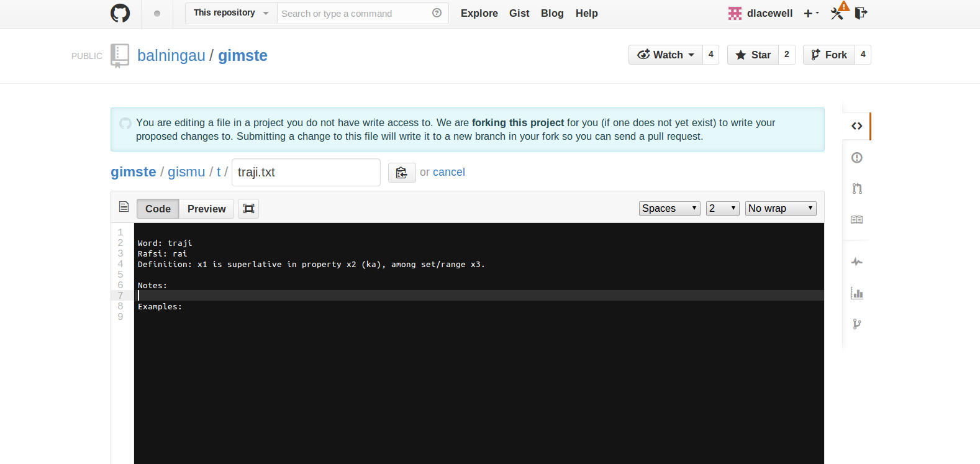Toggle Zen mode fullscreen icon

point(248,209)
